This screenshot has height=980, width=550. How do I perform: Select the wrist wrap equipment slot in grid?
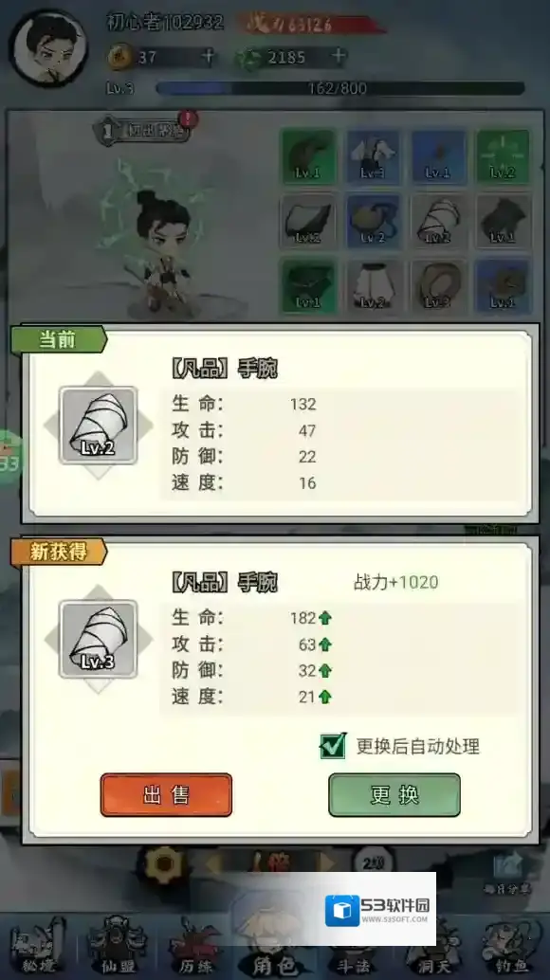pyautogui.click(x=438, y=221)
